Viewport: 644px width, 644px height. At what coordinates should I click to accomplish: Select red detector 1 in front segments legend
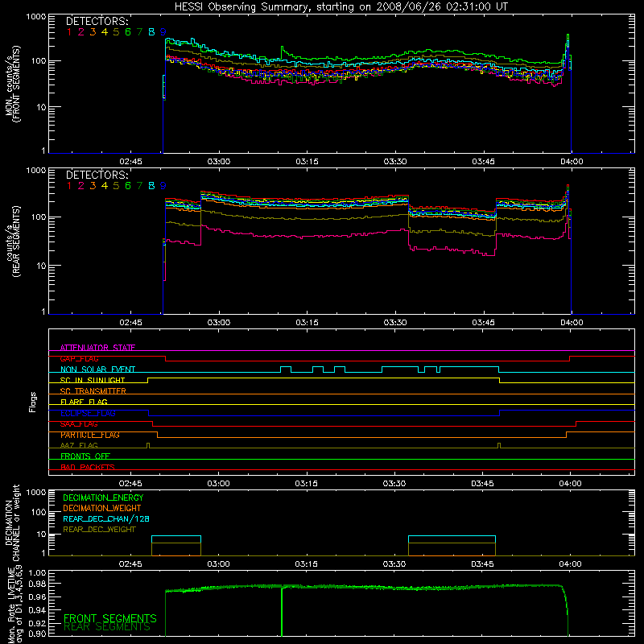pos(69,32)
